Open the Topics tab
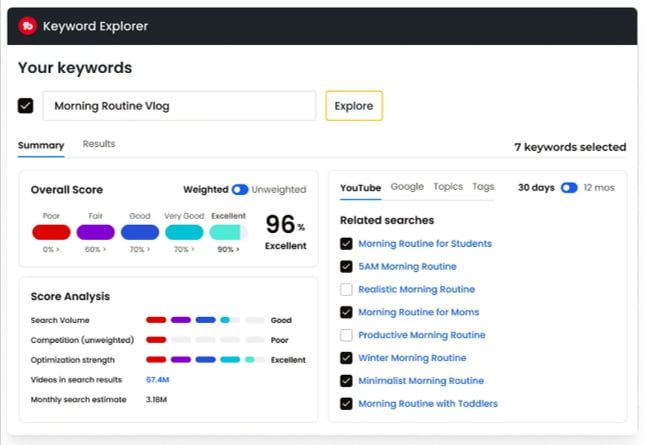 tap(448, 187)
